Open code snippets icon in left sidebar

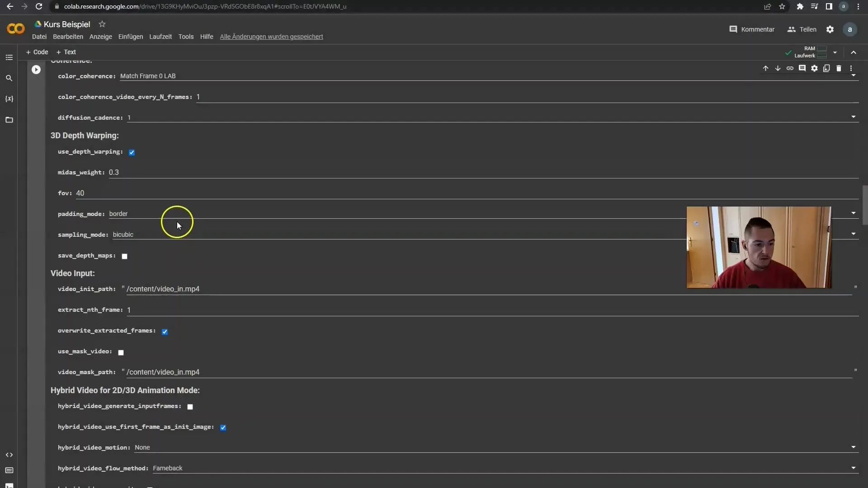pos(9,455)
